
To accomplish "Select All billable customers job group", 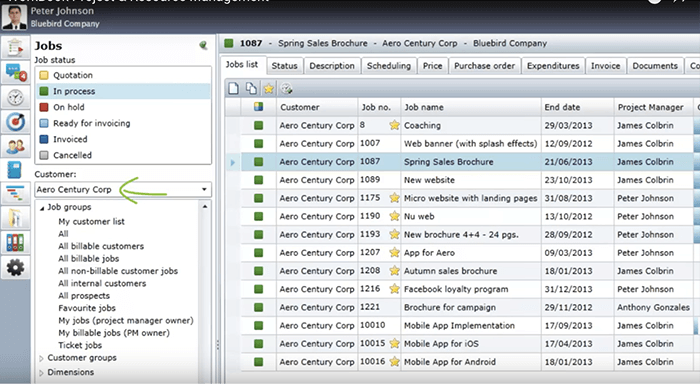I will [101, 246].
